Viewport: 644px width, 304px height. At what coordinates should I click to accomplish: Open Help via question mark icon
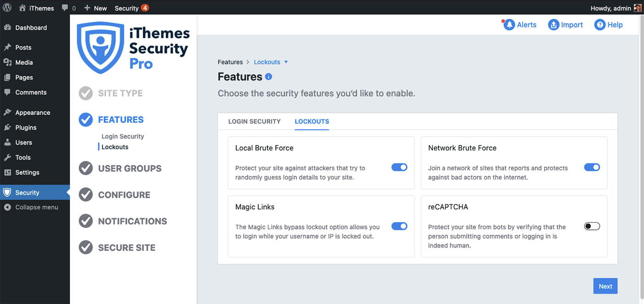[599, 25]
